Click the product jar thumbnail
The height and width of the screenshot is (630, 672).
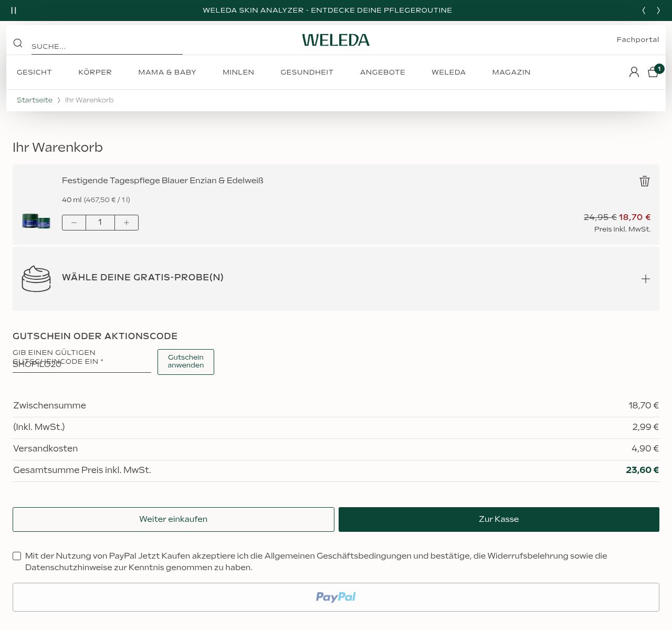[36, 221]
